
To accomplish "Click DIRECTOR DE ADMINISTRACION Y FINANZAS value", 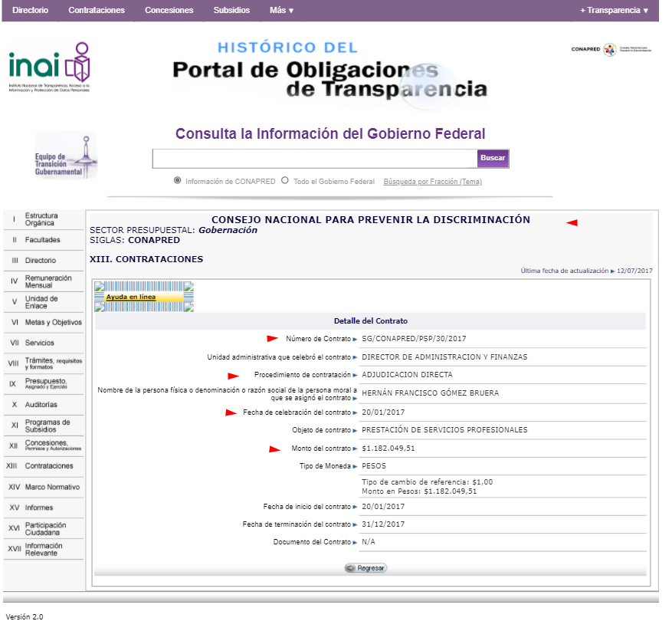I will (444, 357).
